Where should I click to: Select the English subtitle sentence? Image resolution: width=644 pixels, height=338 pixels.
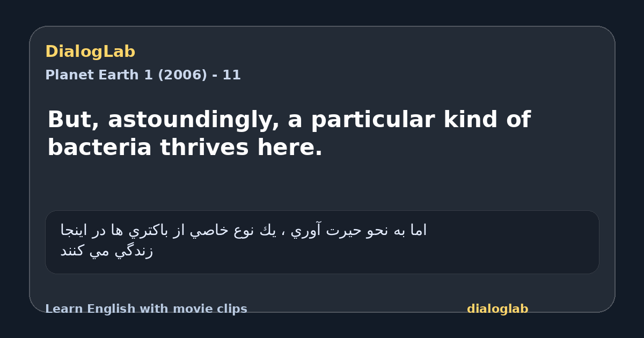click(289, 134)
